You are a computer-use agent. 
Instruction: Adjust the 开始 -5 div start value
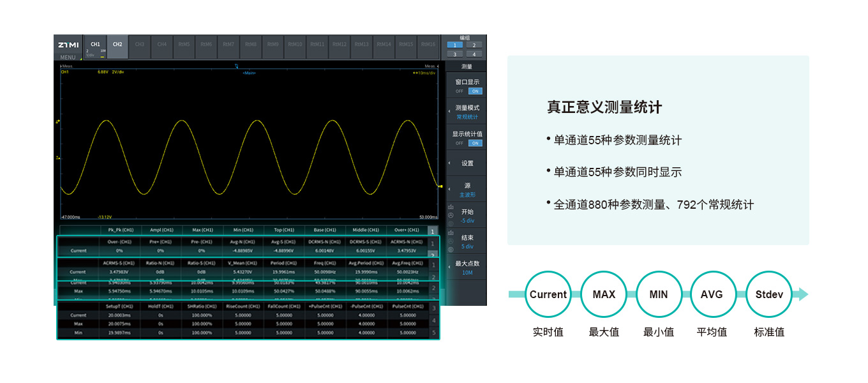(x=467, y=216)
